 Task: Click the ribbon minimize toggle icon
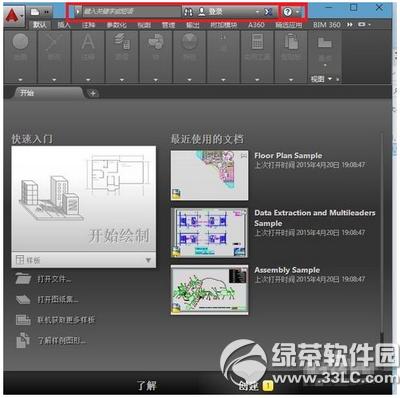(363, 25)
